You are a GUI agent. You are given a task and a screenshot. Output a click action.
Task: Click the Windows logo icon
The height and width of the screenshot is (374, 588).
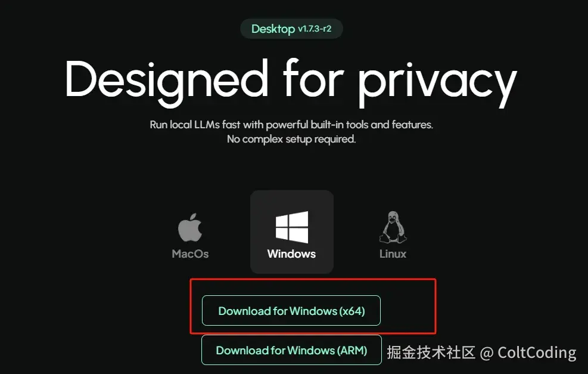click(x=292, y=227)
